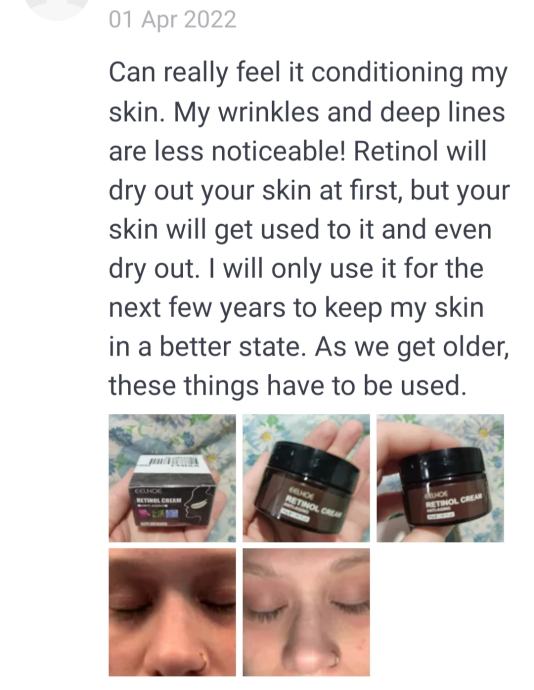Click the RETINOL CREAM label in third photo
The width and height of the screenshot is (534, 690).
tap(453, 501)
